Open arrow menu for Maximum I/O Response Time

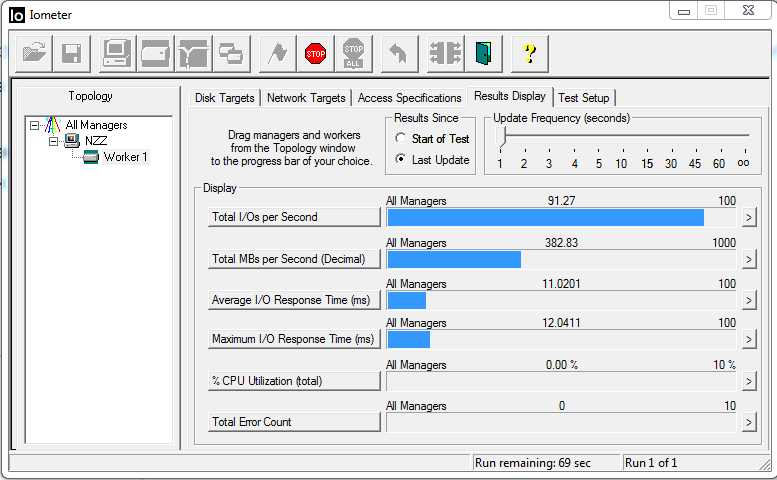click(749, 340)
